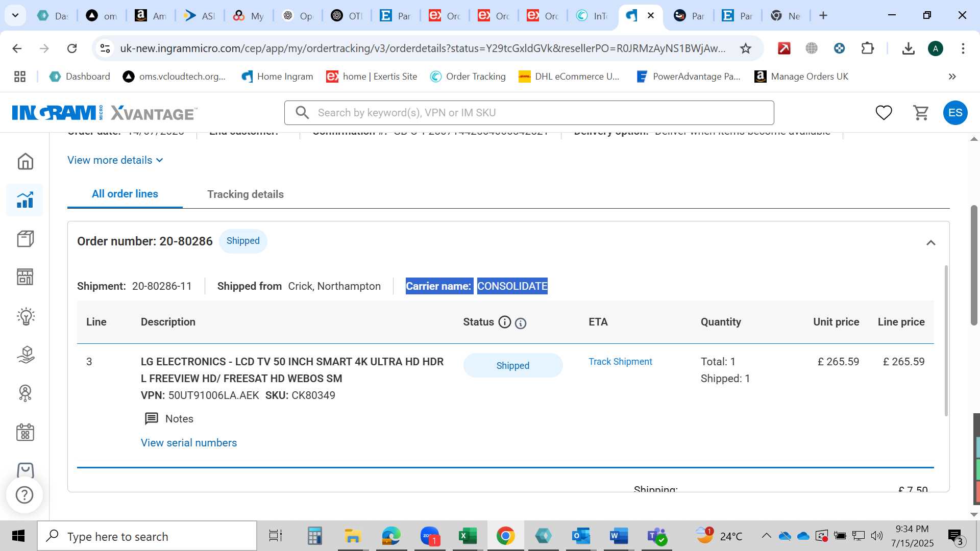Open the wishlist heart icon
Image resolution: width=980 pixels, height=551 pixels.
[x=884, y=113]
